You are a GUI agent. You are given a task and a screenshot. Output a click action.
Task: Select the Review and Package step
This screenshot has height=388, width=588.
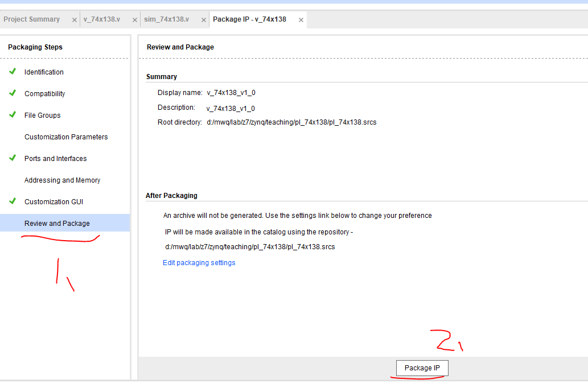coord(65,223)
